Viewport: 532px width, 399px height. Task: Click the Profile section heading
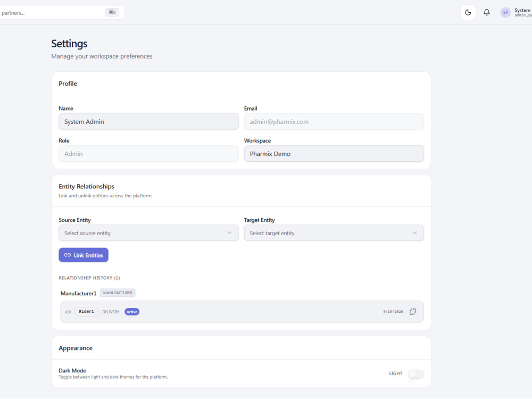pos(68,84)
